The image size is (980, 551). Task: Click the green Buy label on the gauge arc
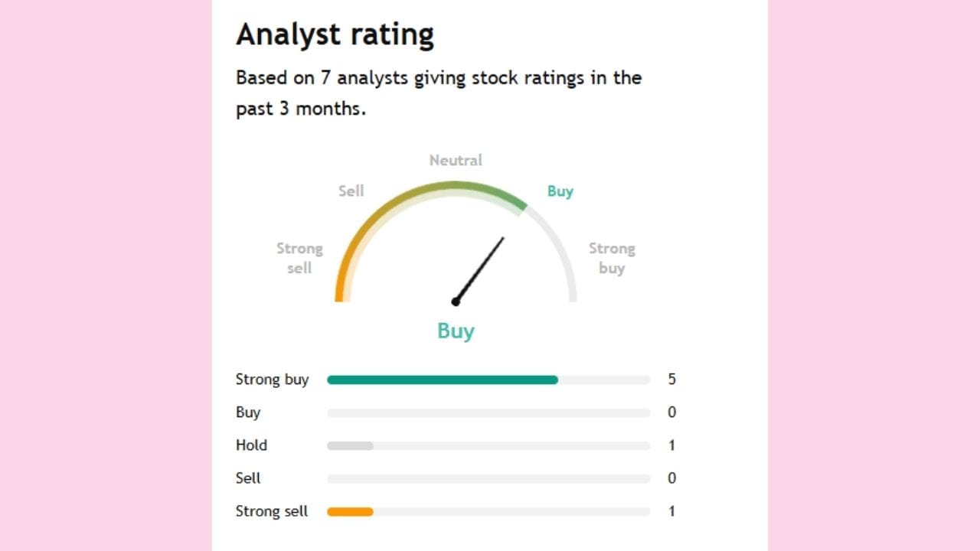(x=560, y=191)
